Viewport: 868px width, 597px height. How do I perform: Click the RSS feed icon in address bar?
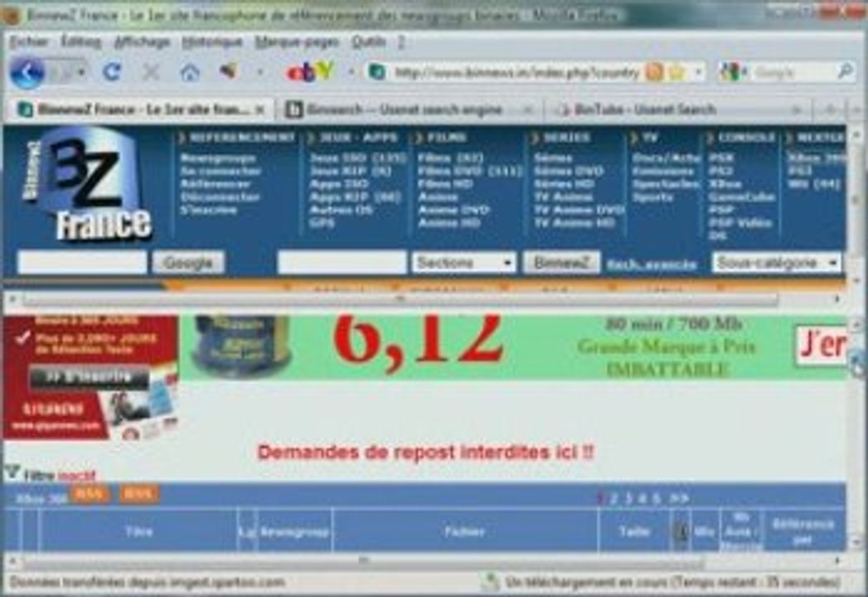pos(654,72)
